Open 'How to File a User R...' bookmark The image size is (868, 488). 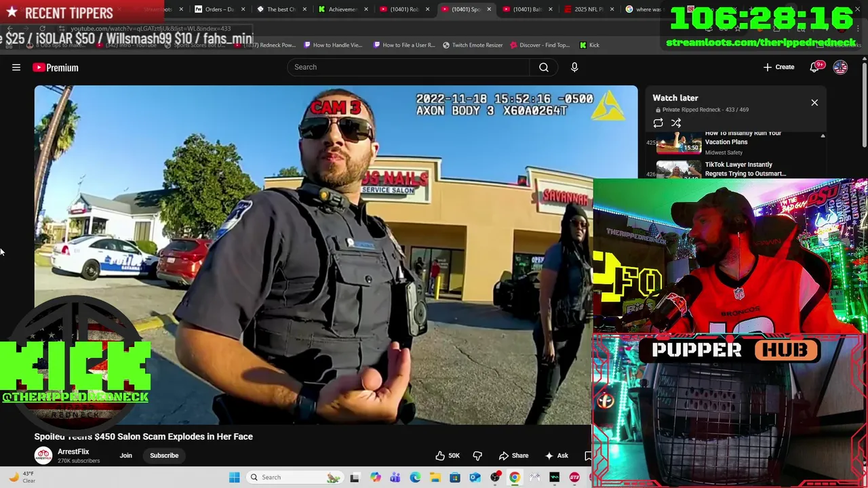pyautogui.click(x=404, y=45)
